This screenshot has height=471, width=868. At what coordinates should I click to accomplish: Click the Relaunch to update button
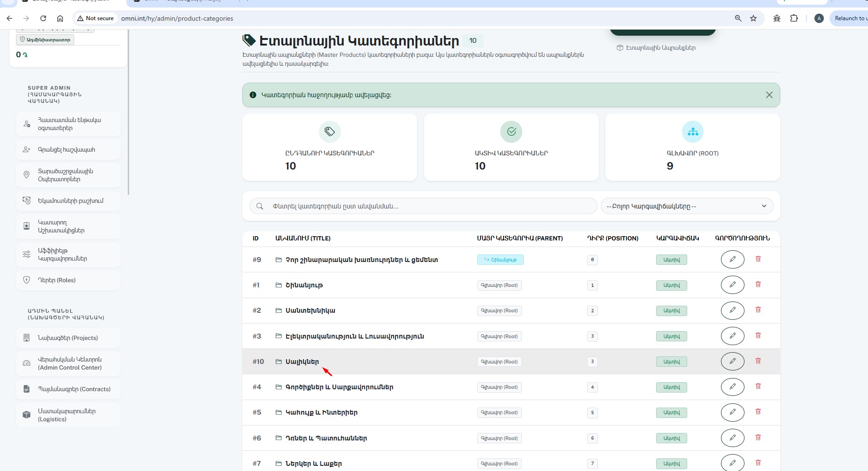849,18
